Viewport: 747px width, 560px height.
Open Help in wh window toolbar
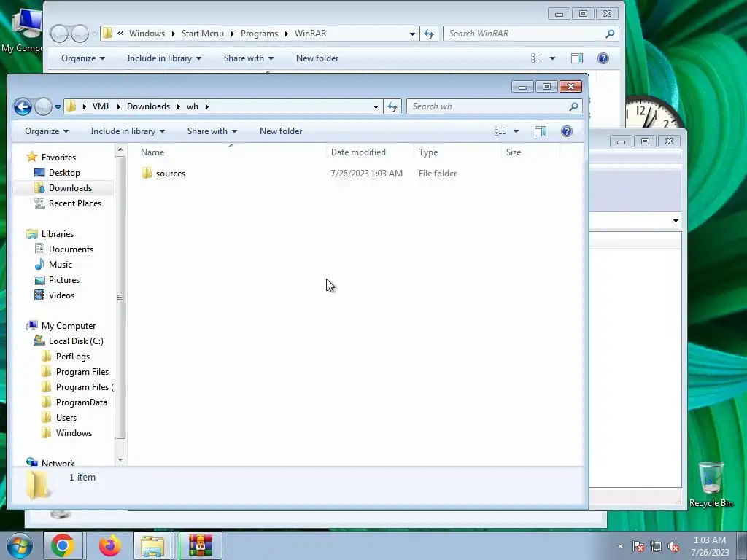[x=566, y=131]
